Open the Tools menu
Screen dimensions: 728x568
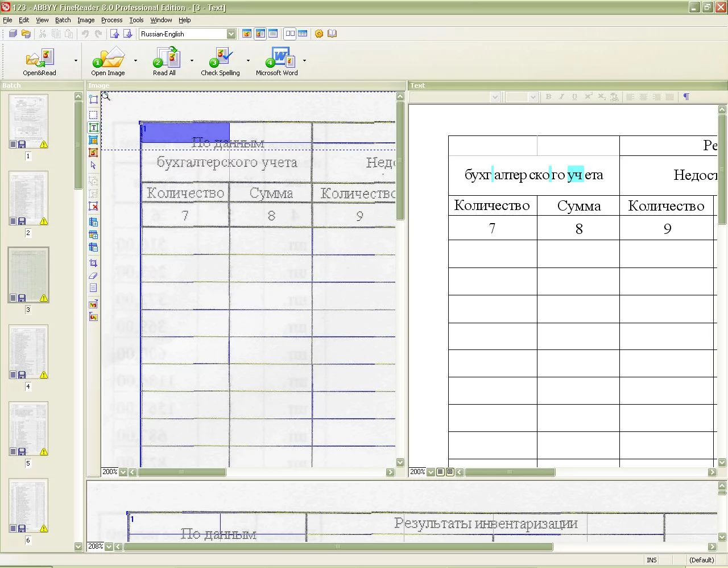(x=136, y=20)
